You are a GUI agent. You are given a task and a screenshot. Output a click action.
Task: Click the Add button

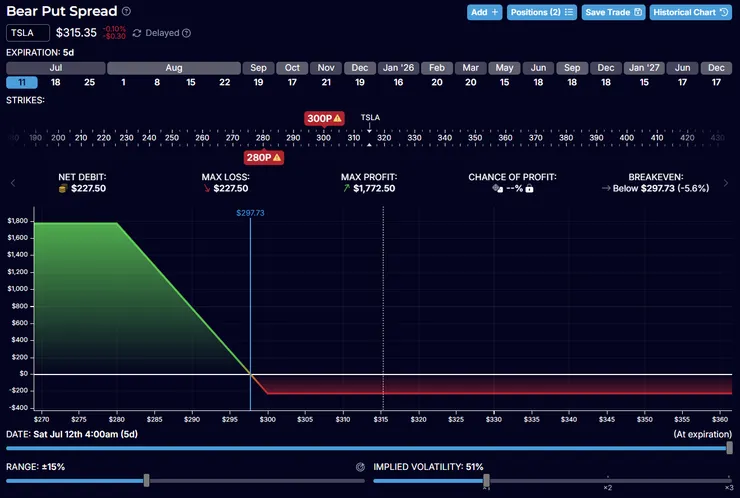pyautogui.click(x=484, y=12)
